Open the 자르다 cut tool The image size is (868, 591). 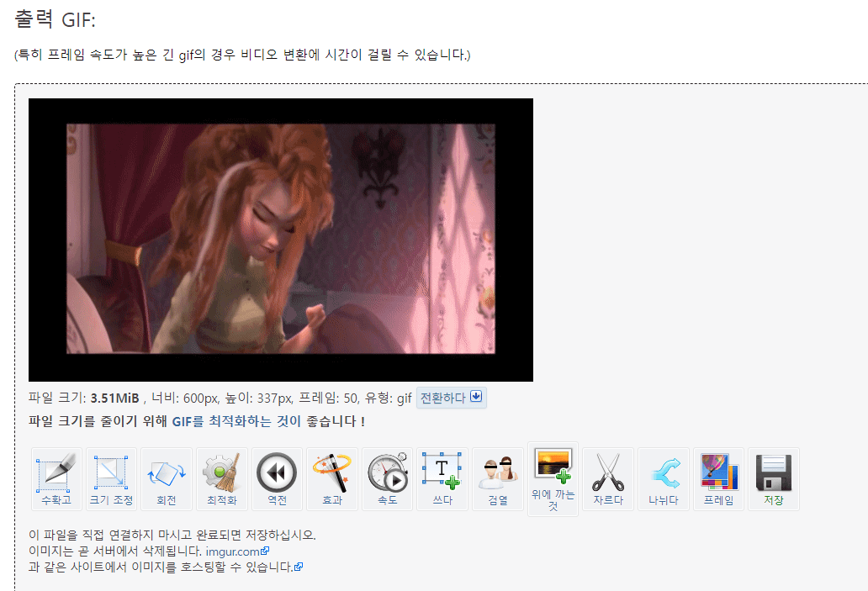pos(607,478)
